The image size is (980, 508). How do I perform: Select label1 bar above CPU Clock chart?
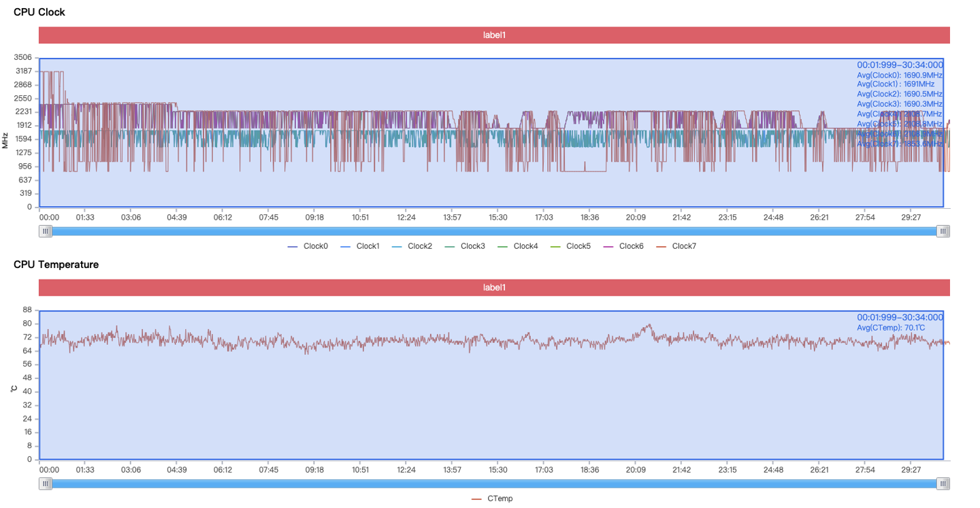[494, 35]
